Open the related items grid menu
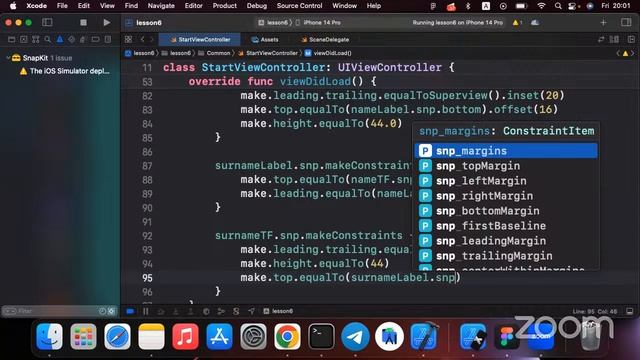The width and height of the screenshot is (640, 360). point(128,40)
